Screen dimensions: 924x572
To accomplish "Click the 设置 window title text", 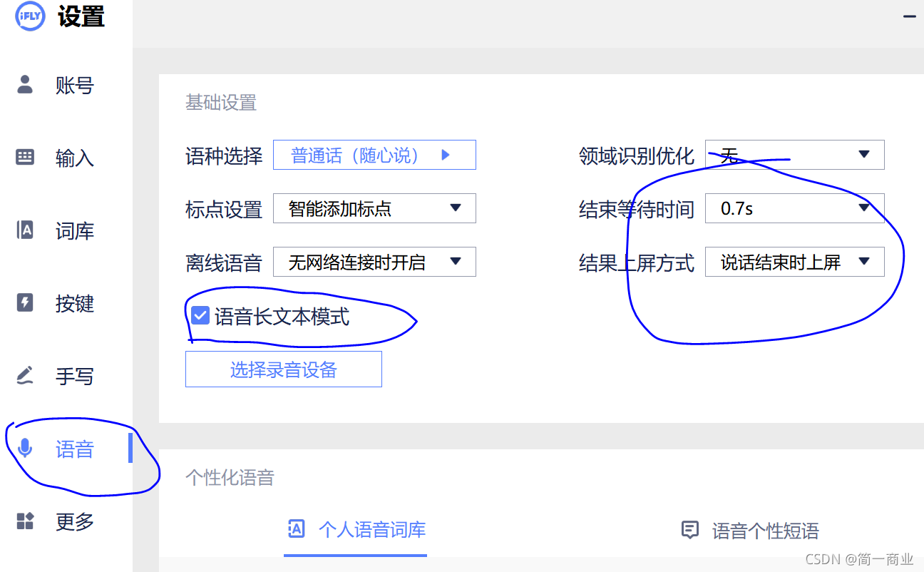I will (81, 16).
